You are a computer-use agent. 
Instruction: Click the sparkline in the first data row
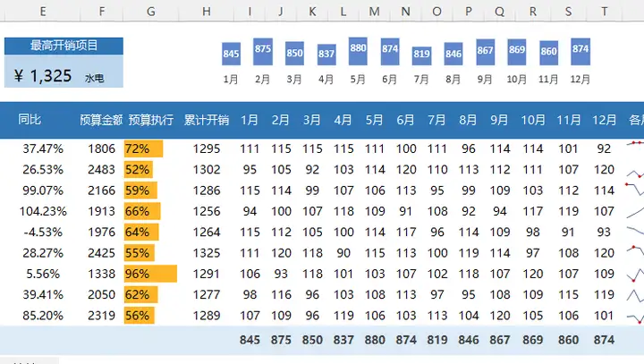click(634, 148)
